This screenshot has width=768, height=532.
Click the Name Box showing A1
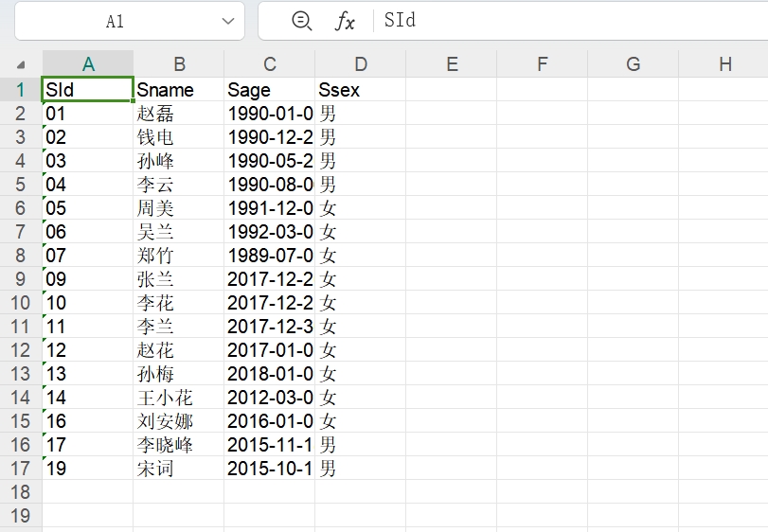tap(115, 21)
